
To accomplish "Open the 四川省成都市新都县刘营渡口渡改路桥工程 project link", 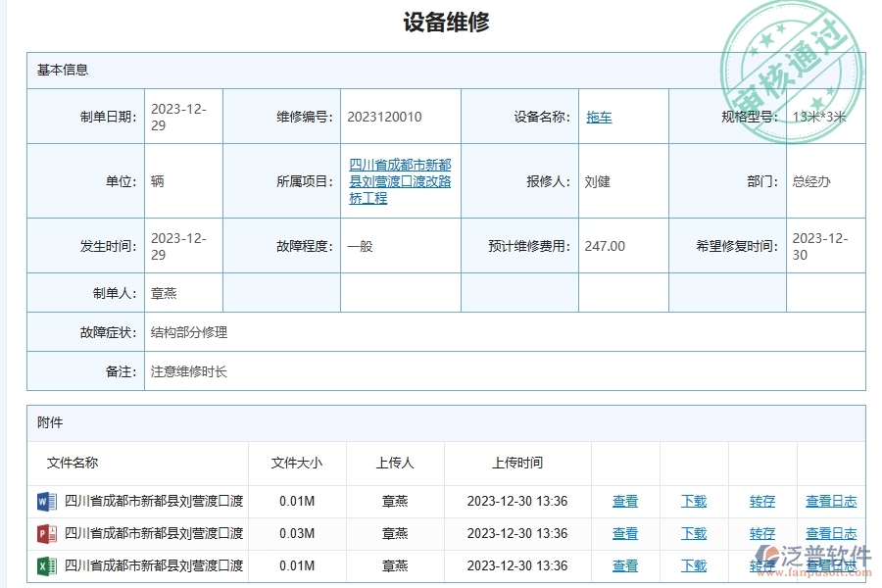I will click(x=398, y=181).
